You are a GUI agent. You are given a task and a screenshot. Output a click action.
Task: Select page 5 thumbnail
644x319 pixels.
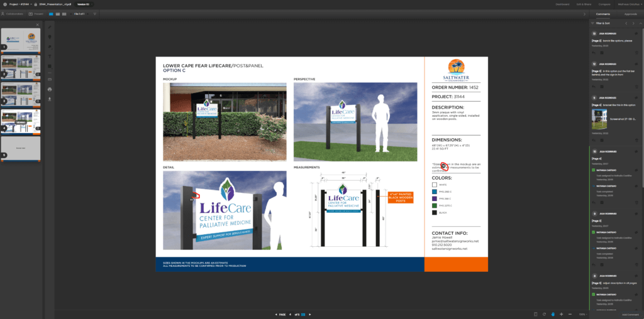click(21, 148)
